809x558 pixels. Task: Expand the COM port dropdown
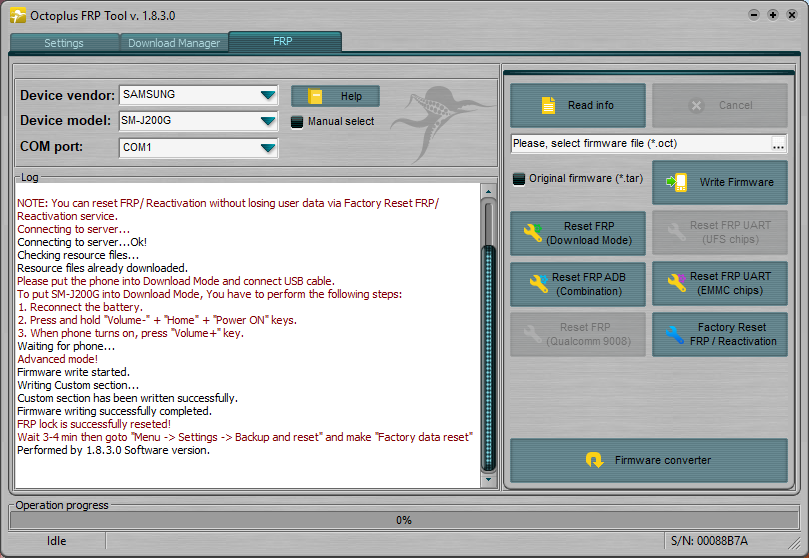(267, 148)
